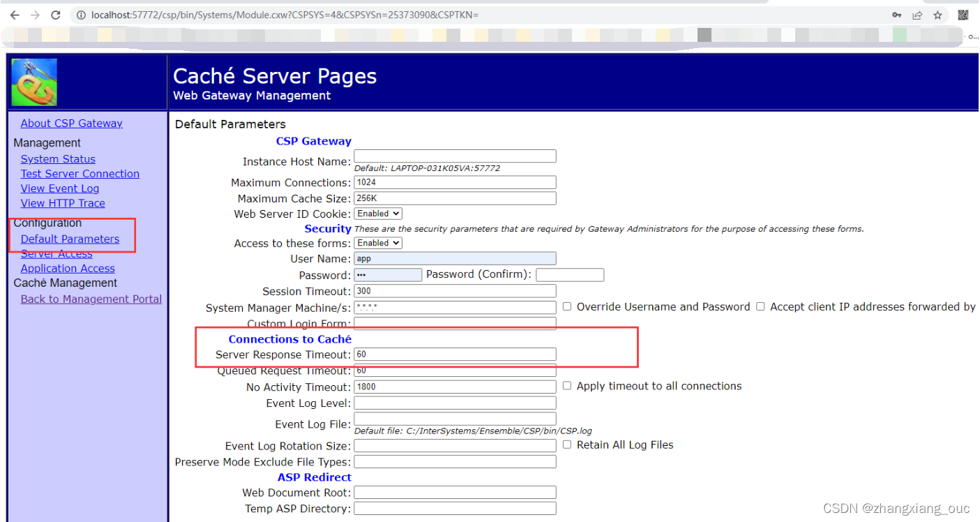980x522 pixels.
Task: Click the CSP Gateway section heading
Action: click(x=314, y=141)
